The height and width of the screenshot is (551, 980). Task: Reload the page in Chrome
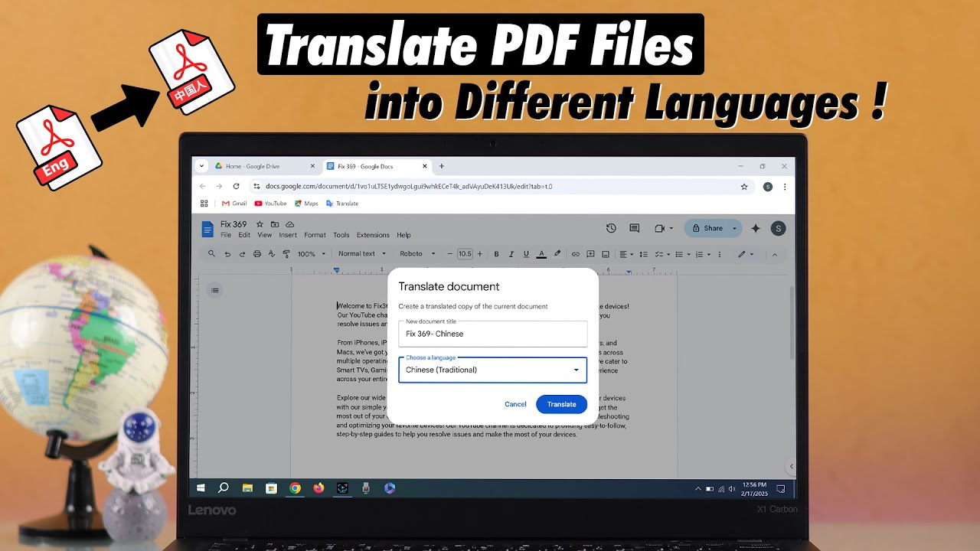point(236,186)
